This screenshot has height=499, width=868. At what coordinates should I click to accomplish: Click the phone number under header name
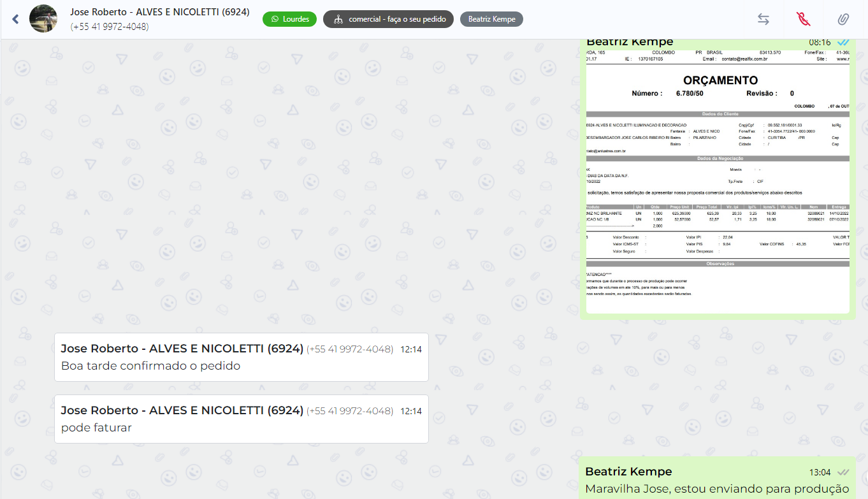coord(110,27)
